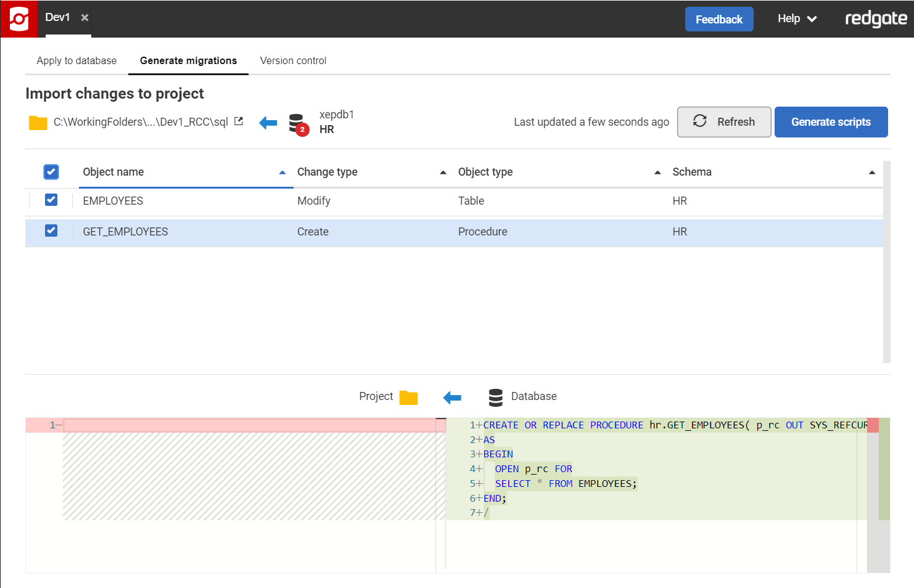Click the xepdb1 database icon with badge
The image size is (914, 588).
298,123
